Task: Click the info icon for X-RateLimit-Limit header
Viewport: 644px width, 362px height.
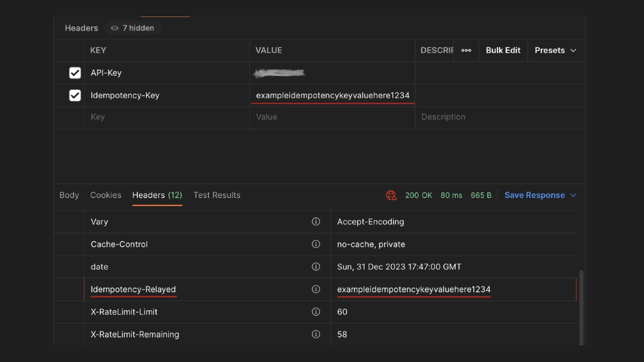Action: pos(316,311)
